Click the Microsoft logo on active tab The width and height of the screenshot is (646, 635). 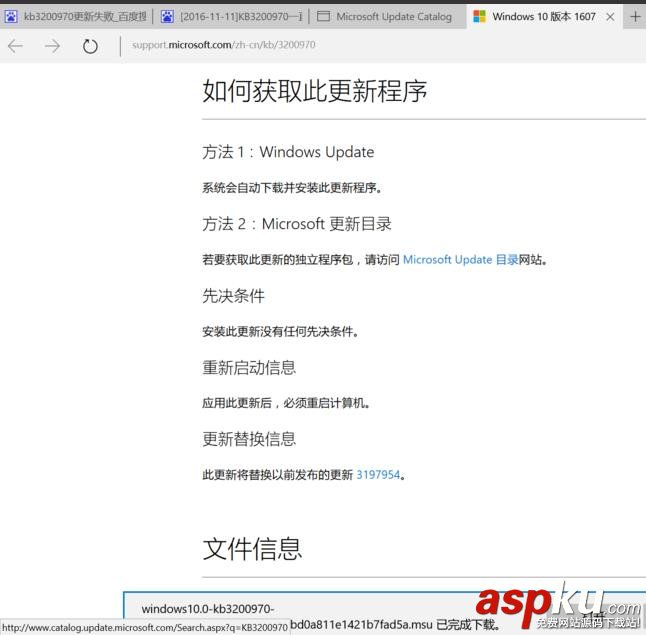(x=479, y=17)
